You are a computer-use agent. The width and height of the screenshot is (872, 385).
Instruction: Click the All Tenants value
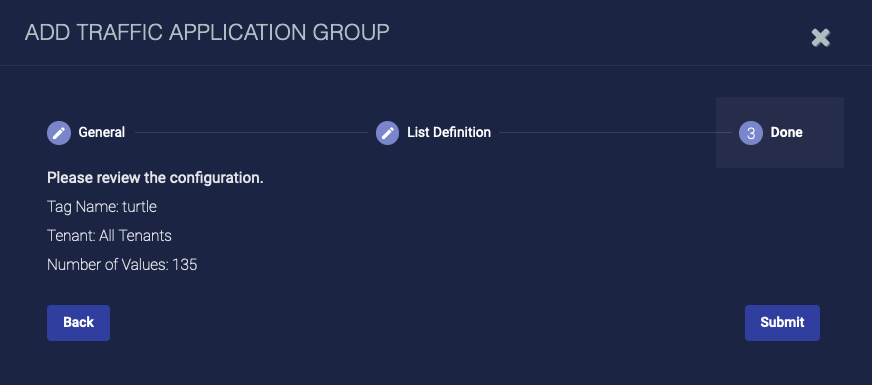click(135, 236)
